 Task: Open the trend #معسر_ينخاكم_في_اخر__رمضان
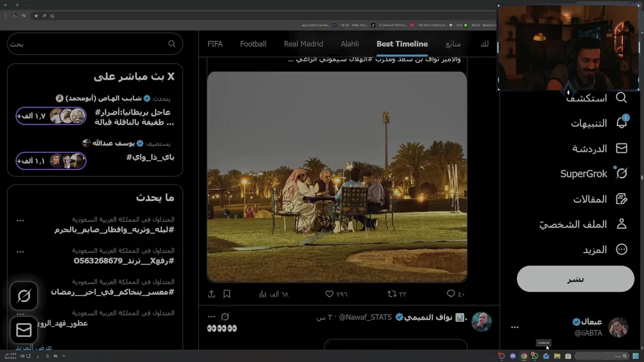tap(113, 292)
